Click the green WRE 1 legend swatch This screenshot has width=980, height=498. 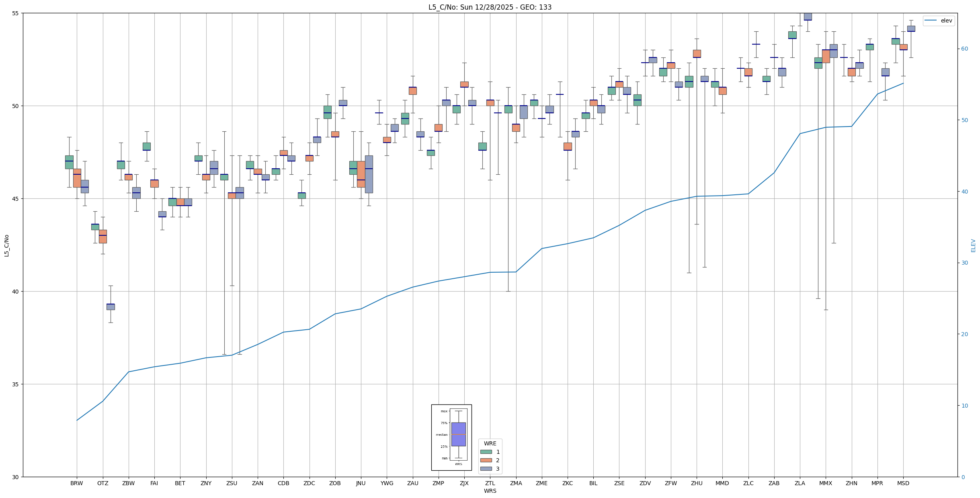click(x=486, y=452)
